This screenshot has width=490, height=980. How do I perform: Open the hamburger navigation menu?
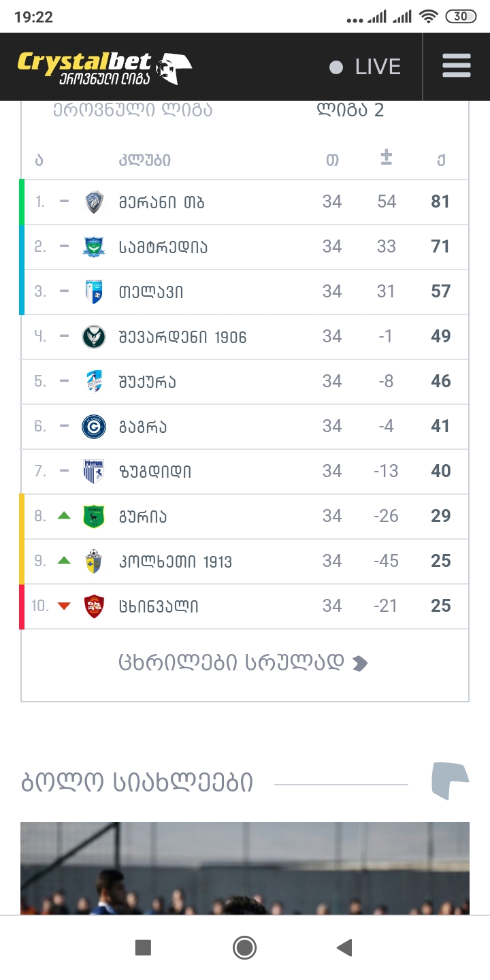(x=456, y=66)
